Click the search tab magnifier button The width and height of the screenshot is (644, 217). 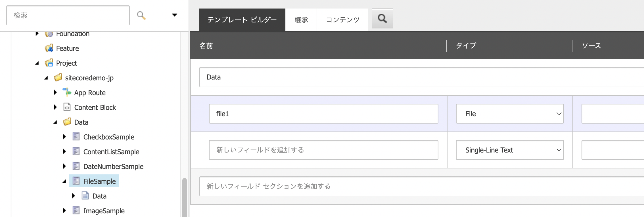point(382,18)
